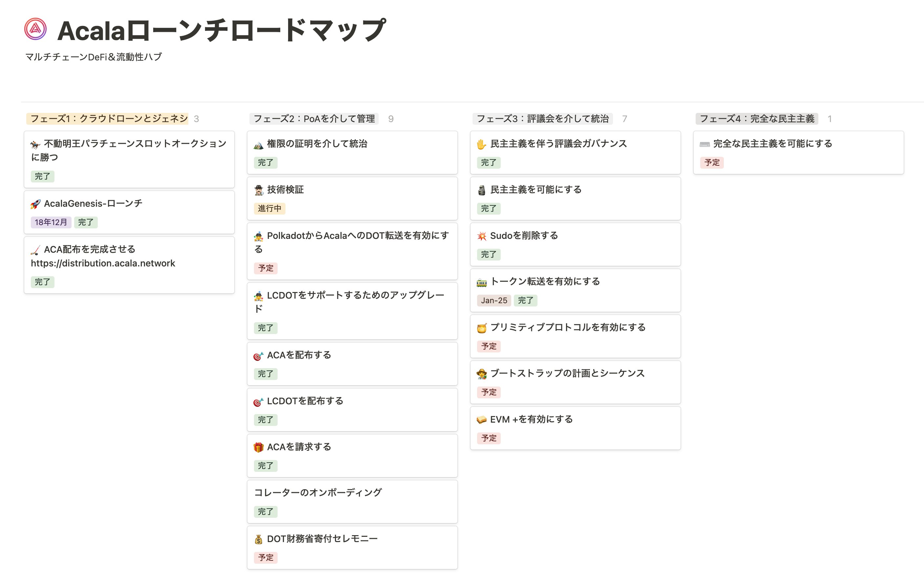Click the Acalaローンチロードマップ page title
This screenshot has width=924, height=588.
click(x=221, y=30)
